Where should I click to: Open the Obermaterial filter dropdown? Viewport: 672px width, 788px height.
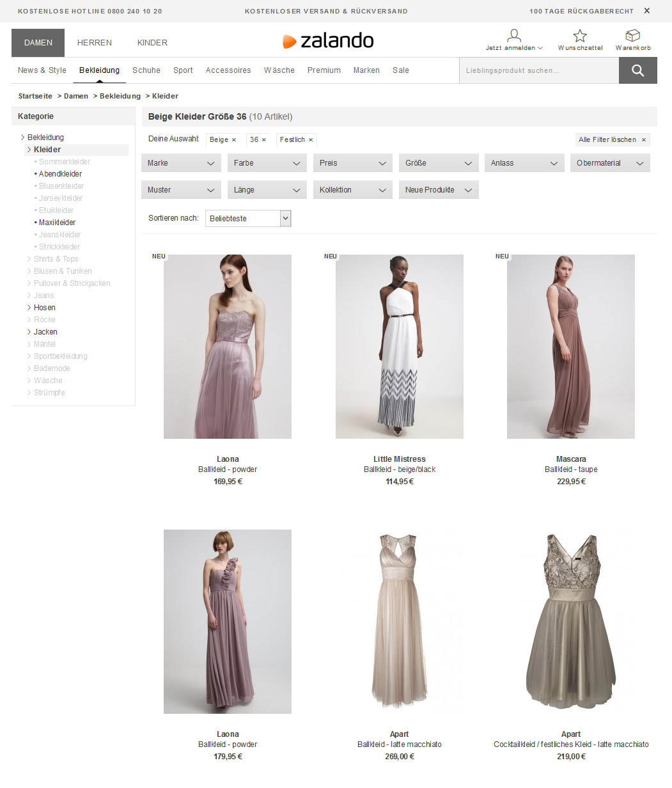(x=610, y=163)
